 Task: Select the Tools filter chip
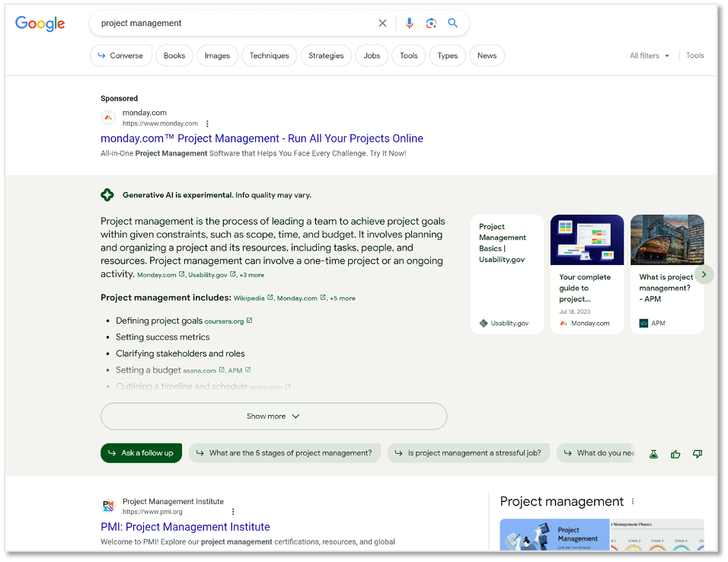tap(409, 56)
